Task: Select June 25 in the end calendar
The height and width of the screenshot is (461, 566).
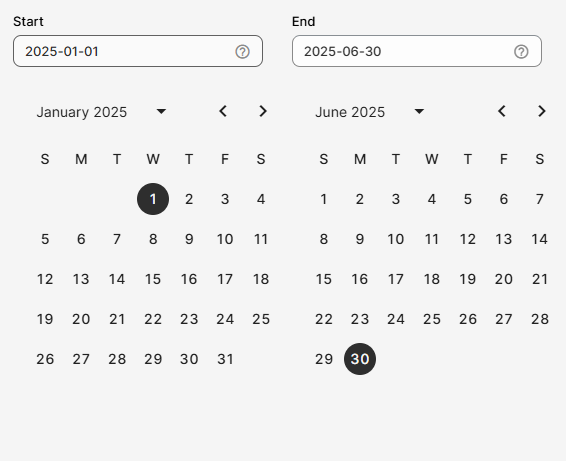Action: (x=432, y=319)
